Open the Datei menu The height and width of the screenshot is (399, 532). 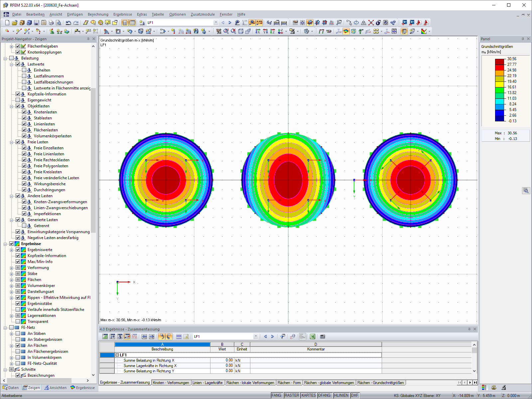click(17, 14)
